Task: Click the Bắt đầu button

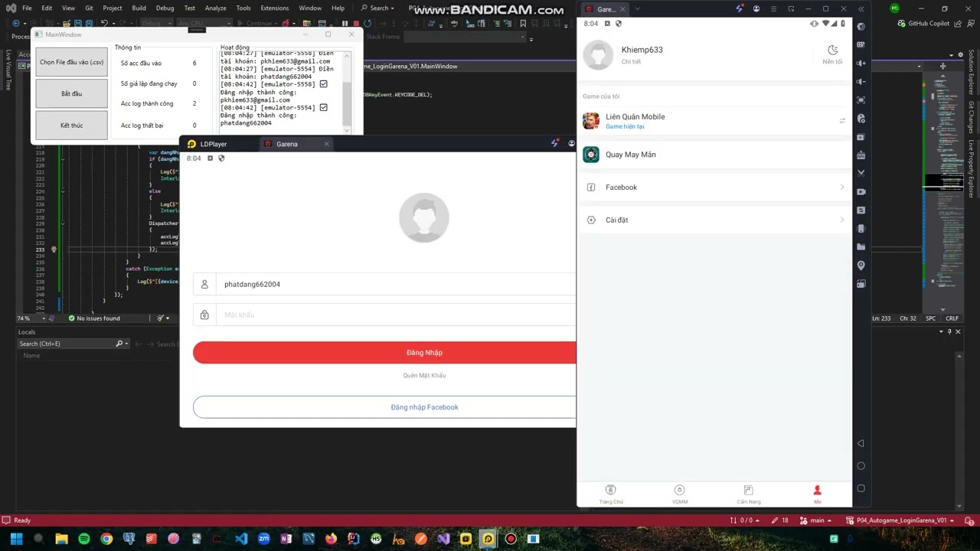Action: pos(72,93)
